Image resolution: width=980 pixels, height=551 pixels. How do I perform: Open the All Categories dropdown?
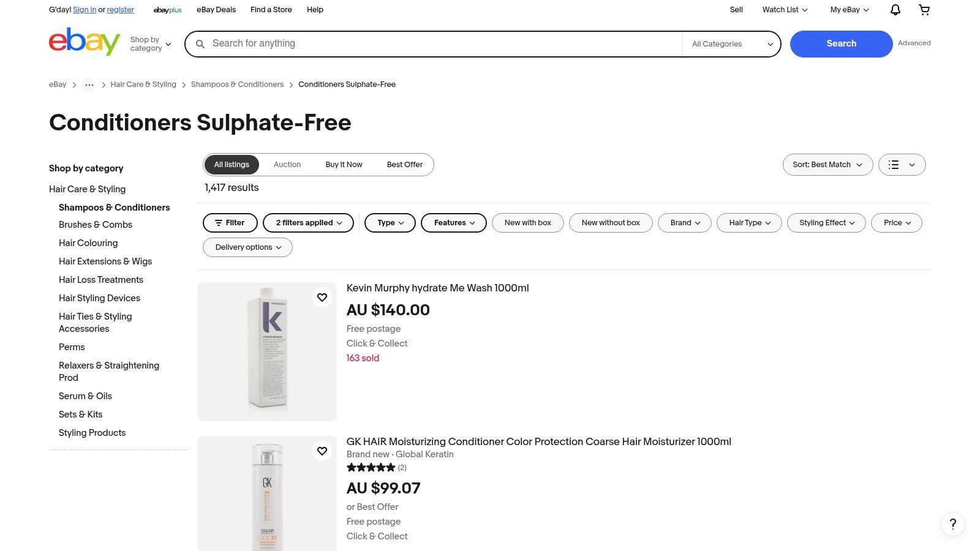[731, 43]
